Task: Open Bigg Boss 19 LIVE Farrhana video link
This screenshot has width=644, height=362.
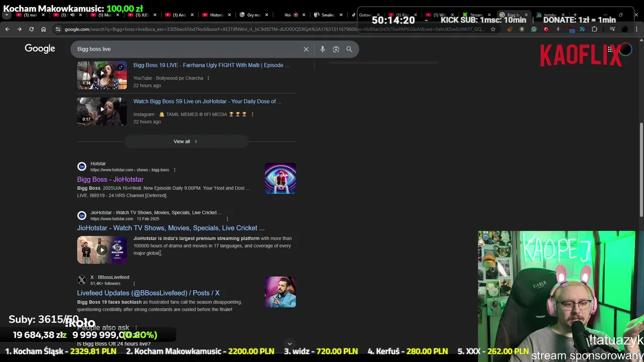Action: tap(211, 65)
